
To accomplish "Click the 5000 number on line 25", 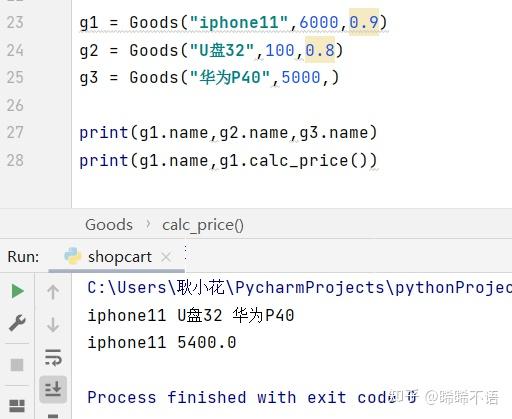I will pyautogui.click(x=301, y=78).
